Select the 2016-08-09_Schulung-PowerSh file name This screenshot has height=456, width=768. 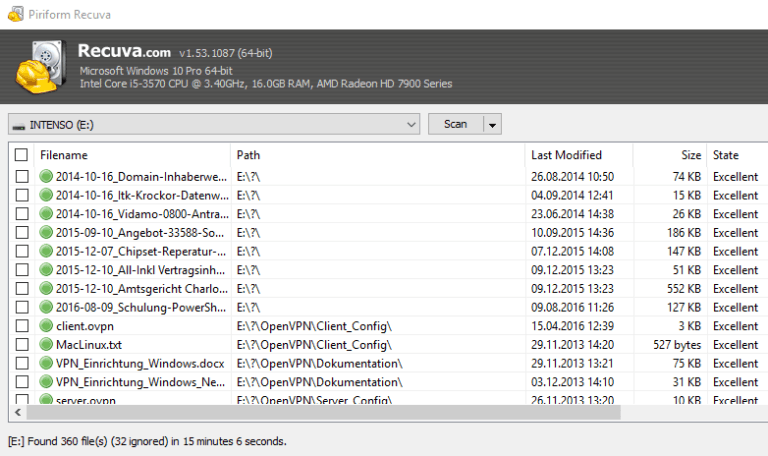pyautogui.click(x=141, y=308)
